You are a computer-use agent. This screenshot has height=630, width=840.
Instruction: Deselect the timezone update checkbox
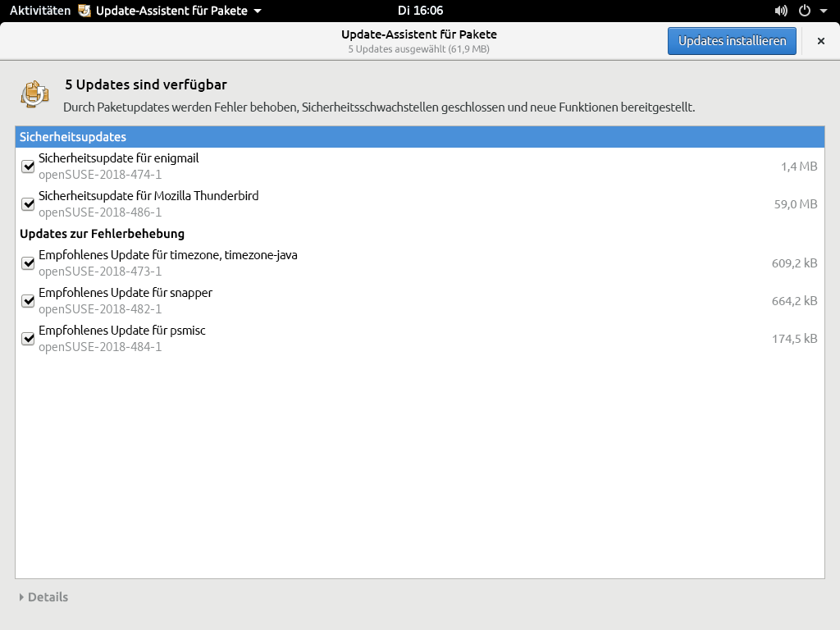[x=28, y=263]
